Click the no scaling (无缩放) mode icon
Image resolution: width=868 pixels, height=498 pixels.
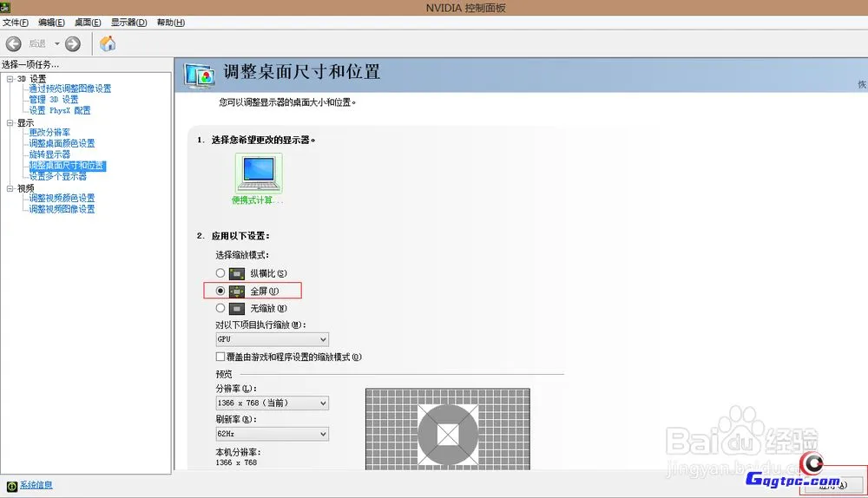(x=237, y=308)
